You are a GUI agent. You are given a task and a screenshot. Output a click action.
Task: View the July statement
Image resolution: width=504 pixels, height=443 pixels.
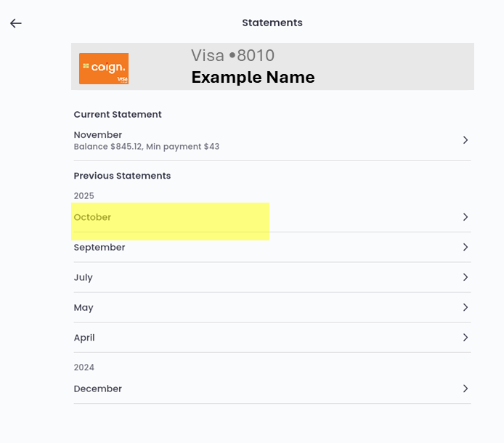pos(84,277)
